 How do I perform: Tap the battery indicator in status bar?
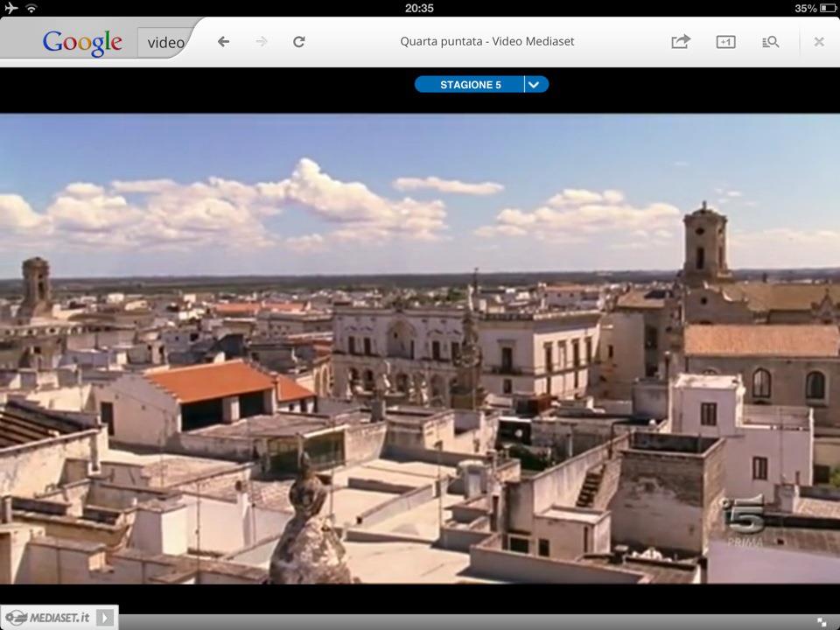(828, 8)
